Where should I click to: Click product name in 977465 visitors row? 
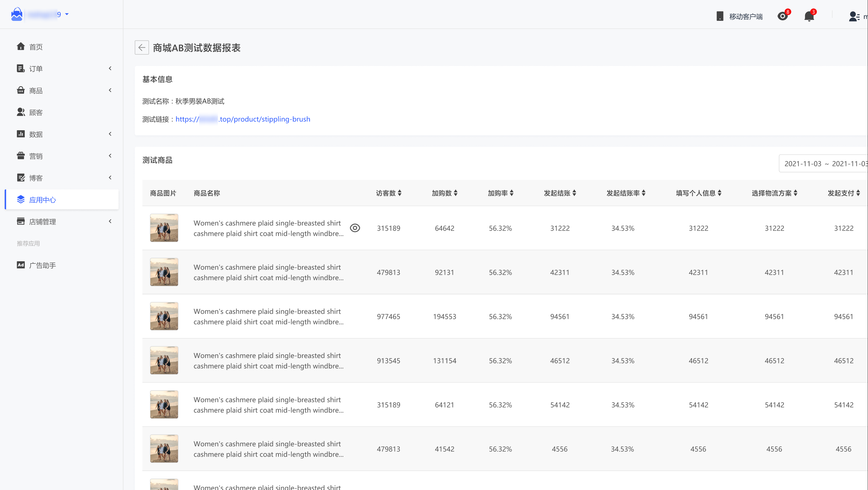tap(269, 316)
